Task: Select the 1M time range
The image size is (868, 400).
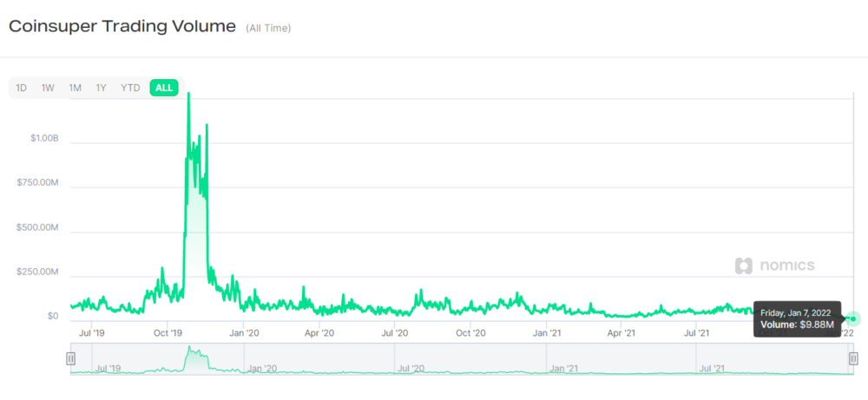Action: pyautogui.click(x=75, y=88)
